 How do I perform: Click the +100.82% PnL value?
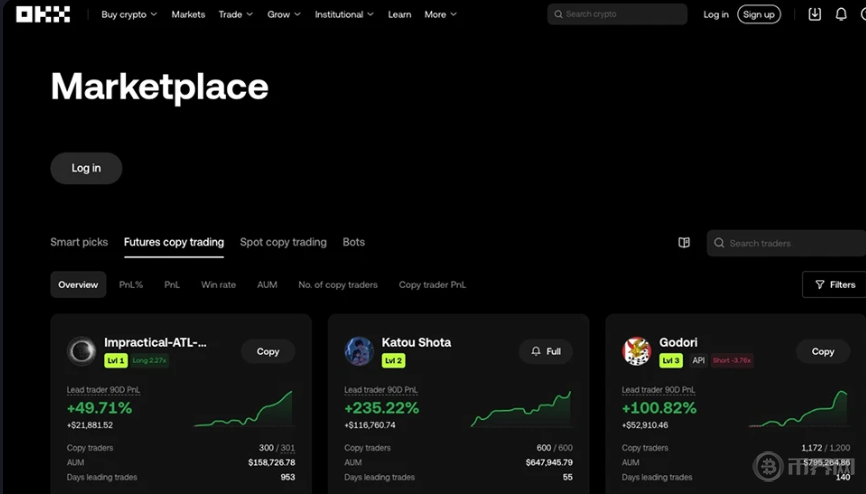659,408
